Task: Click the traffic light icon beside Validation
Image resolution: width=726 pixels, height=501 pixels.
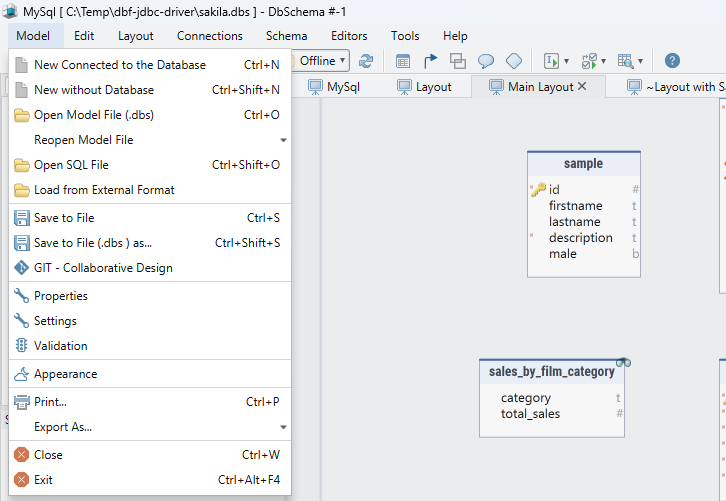Action: (21, 345)
